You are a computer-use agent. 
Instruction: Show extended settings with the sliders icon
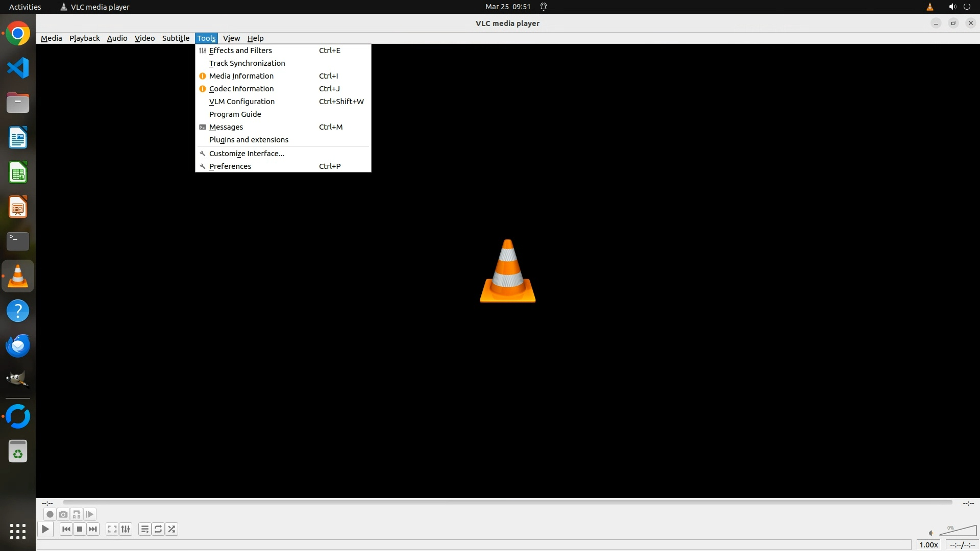126,529
